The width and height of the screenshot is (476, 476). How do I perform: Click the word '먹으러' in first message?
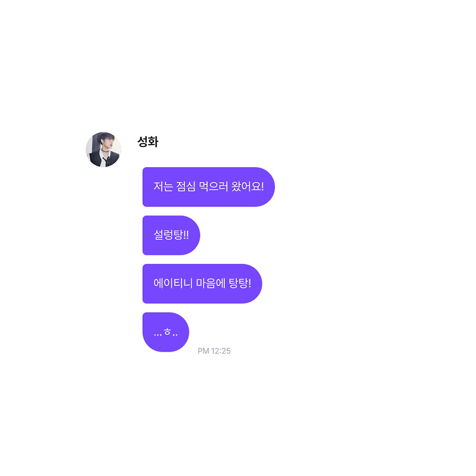point(213,186)
